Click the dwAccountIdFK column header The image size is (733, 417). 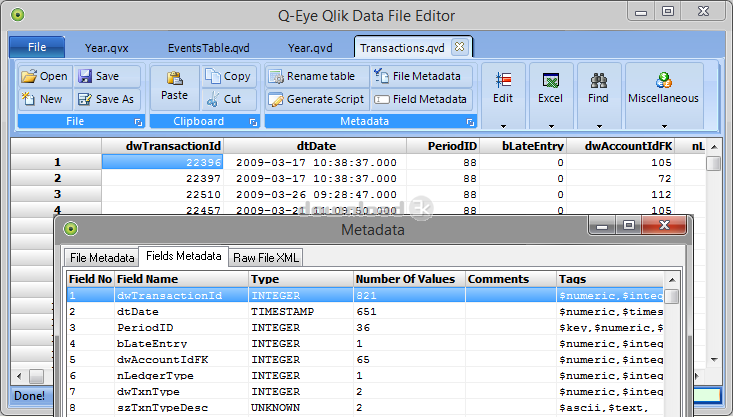[x=621, y=146]
